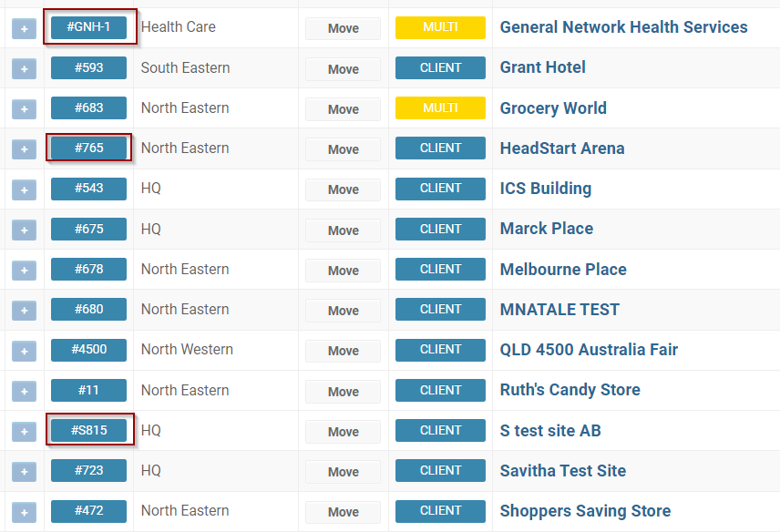The height and width of the screenshot is (532, 780).
Task: Expand the Savitha Test Site row
Action: point(24,472)
